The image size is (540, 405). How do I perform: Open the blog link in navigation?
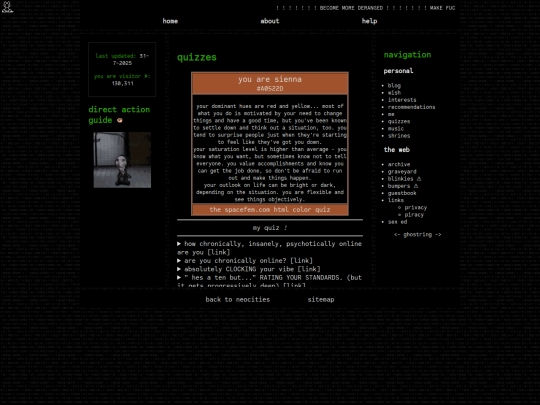click(x=394, y=85)
